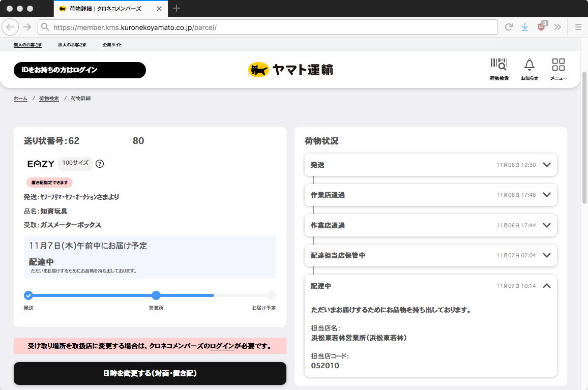Click the 荷物詳細 breadcrumb text
The height and width of the screenshot is (390, 588).
(x=81, y=98)
